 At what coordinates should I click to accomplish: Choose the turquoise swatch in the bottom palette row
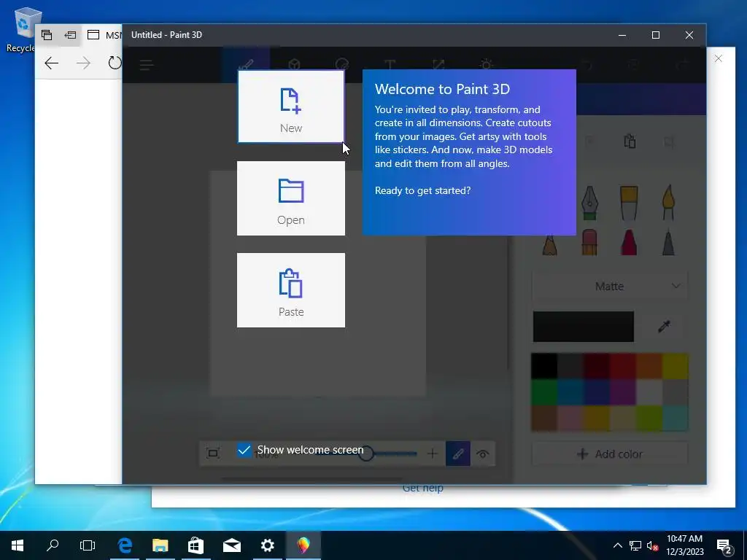click(675, 418)
